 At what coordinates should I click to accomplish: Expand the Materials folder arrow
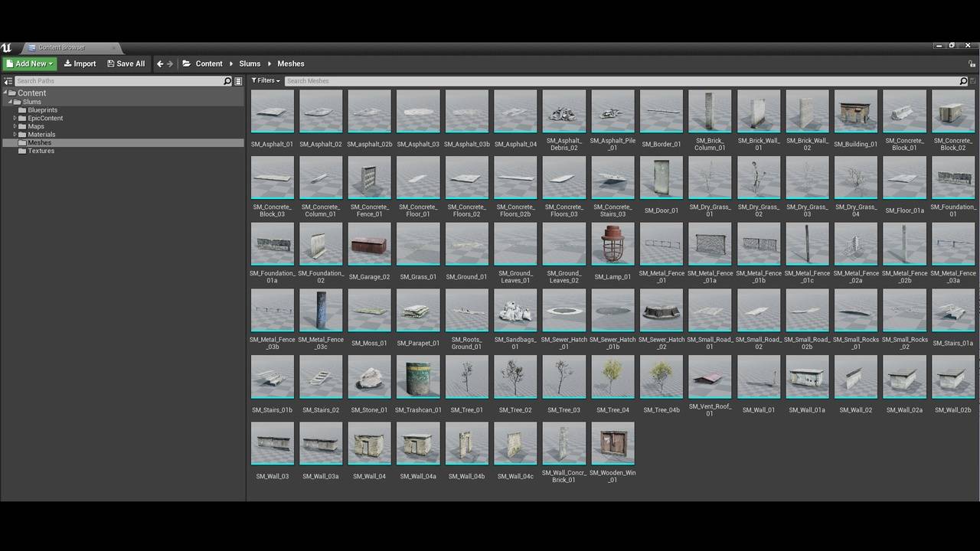[x=15, y=135]
